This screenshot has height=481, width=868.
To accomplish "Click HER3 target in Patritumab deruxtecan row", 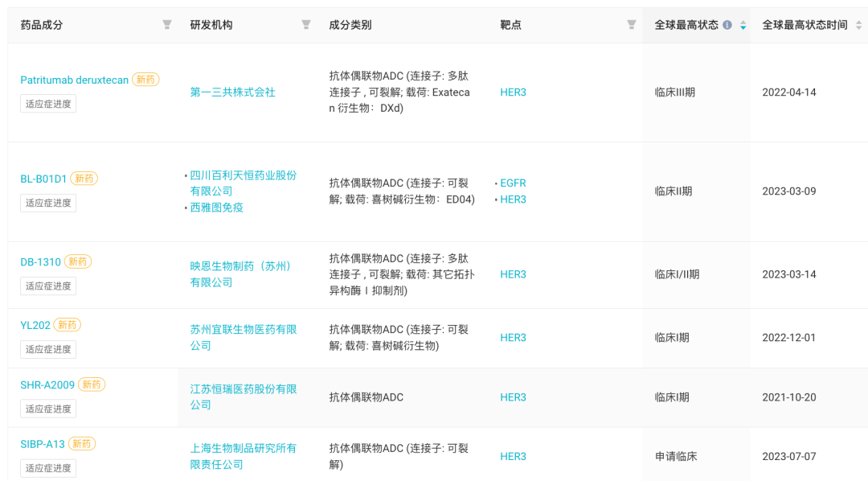I will point(513,92).
